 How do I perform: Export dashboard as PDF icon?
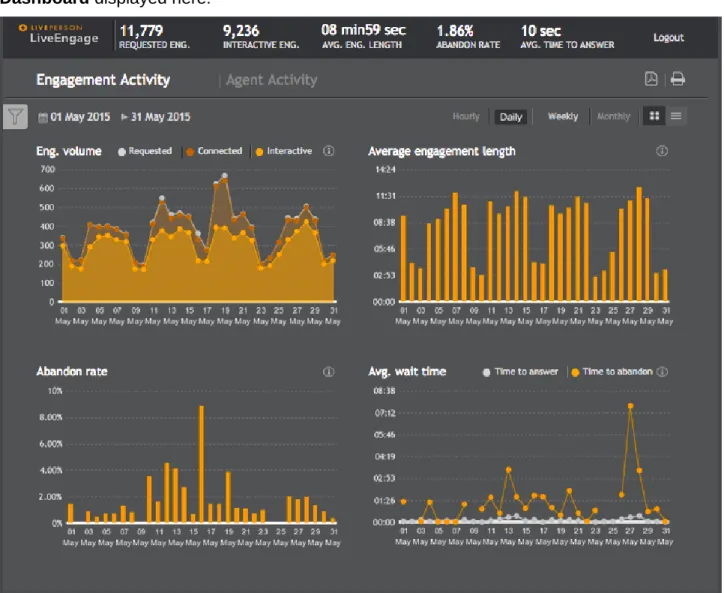[x=651, y=79]
